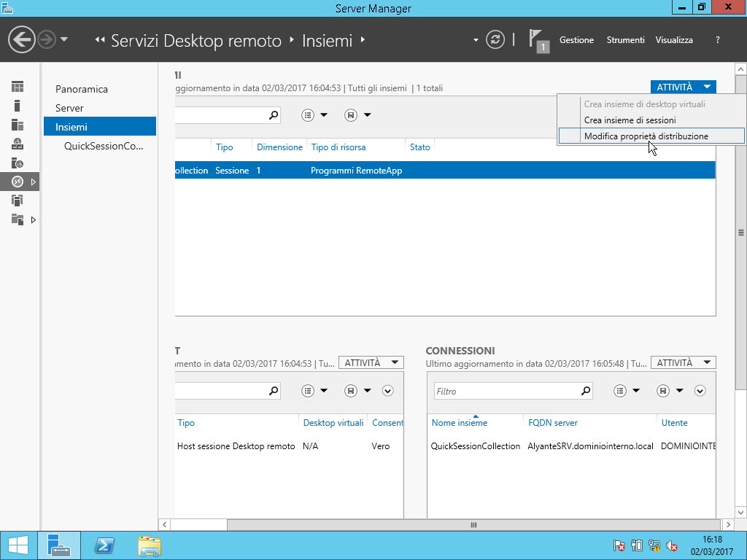Image resolution: width=747 pixels, height=560 pixels.
Task: Select Crea insieme di sessioni menu item
Action: pyautogui.click(x=630, y=120)
